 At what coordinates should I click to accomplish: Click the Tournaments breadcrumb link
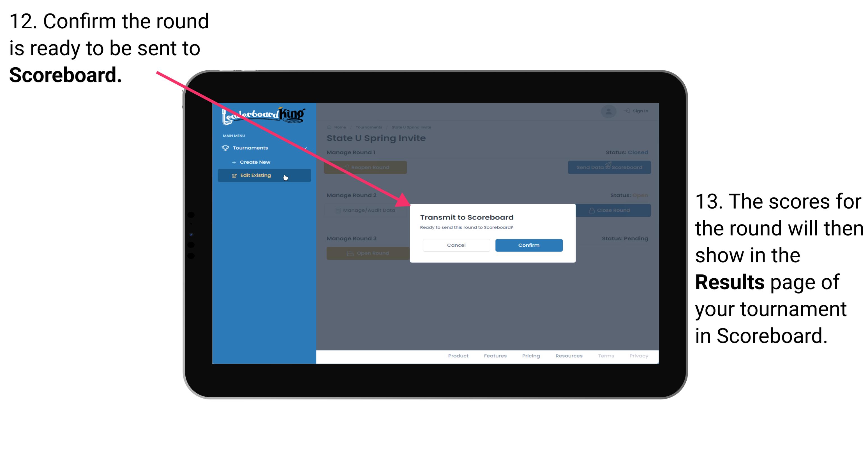(369, 127)
